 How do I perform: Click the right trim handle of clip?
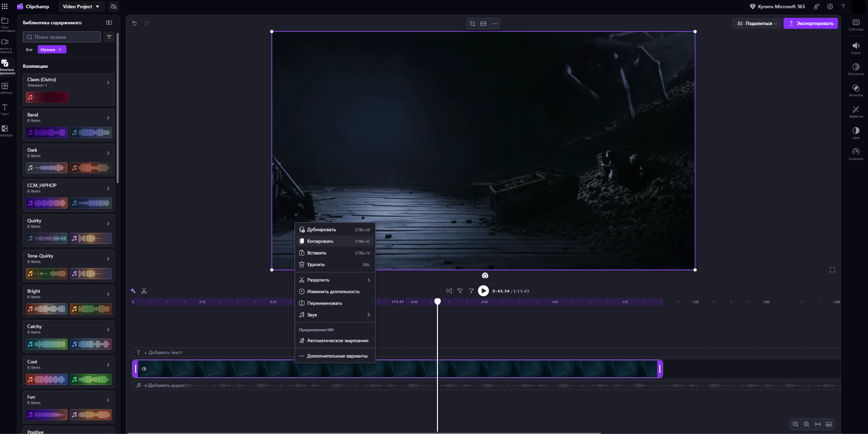point(659,369)
